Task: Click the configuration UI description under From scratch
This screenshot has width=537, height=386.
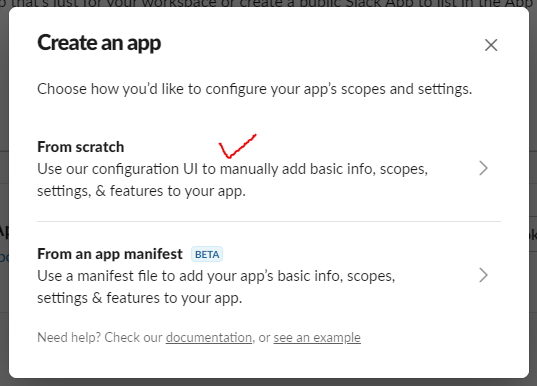Action: (x=233, y=180)
